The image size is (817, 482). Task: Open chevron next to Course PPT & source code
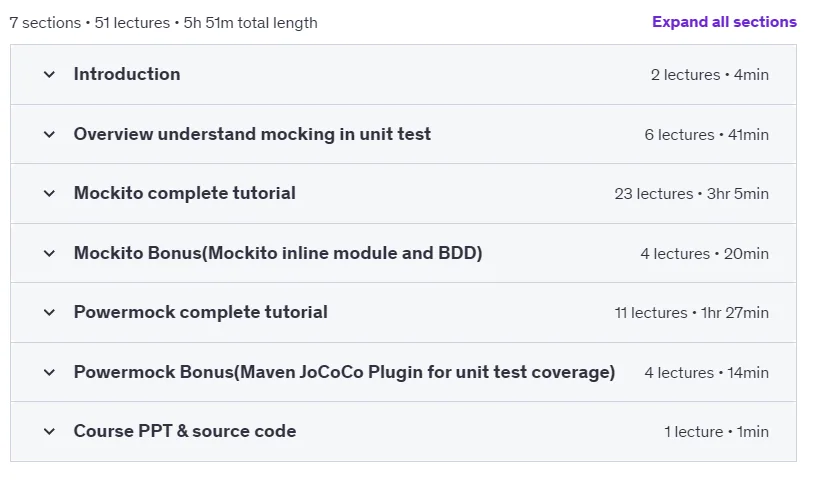click(x=49, y=431)
